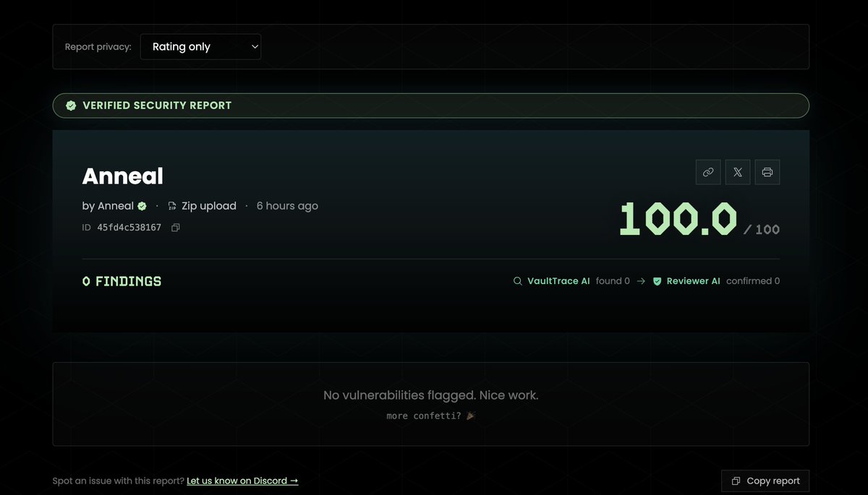Image resolution: width=868 pixels, height=495 pixels.
Task: Click 'No vulnerabilities flagged. Nice work.' message
Action: (x=431, y=395)
